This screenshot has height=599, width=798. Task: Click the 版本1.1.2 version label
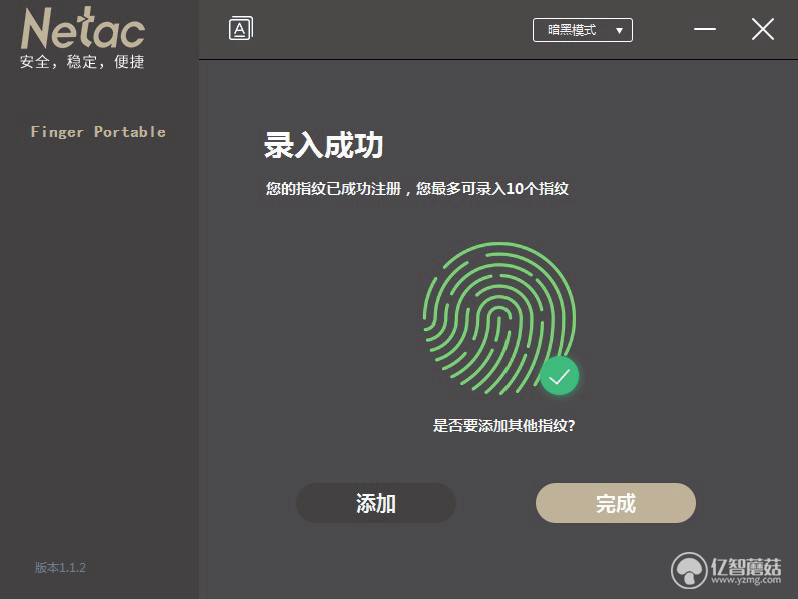60,567
